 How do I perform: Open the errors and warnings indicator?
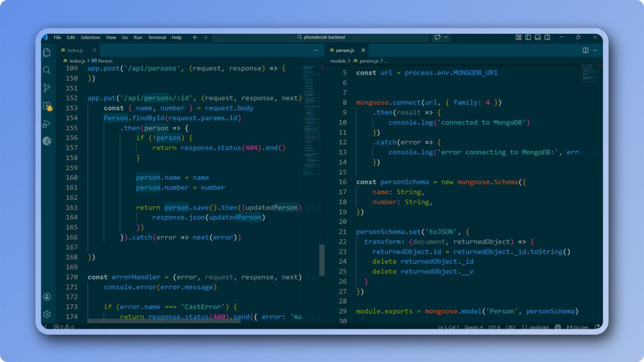tap(64, 327)
